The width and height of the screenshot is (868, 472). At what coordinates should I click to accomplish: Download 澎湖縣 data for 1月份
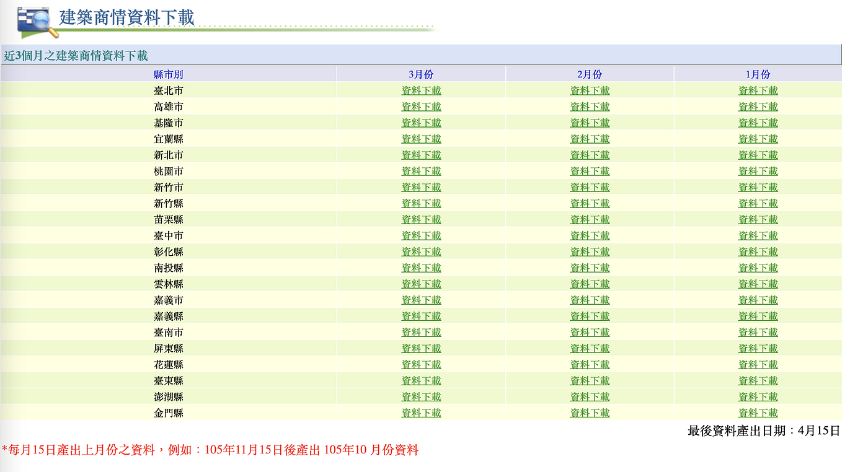click(758, 396)
